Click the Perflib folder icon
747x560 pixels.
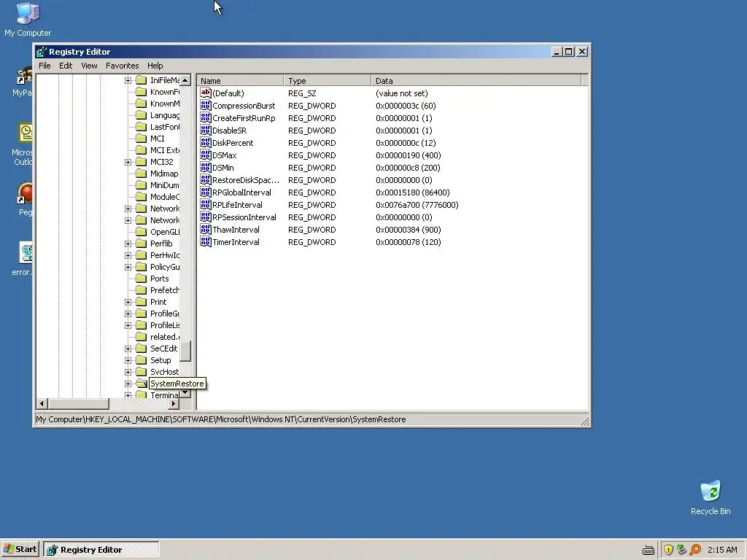pyautogui.click(x=141, y=244)
